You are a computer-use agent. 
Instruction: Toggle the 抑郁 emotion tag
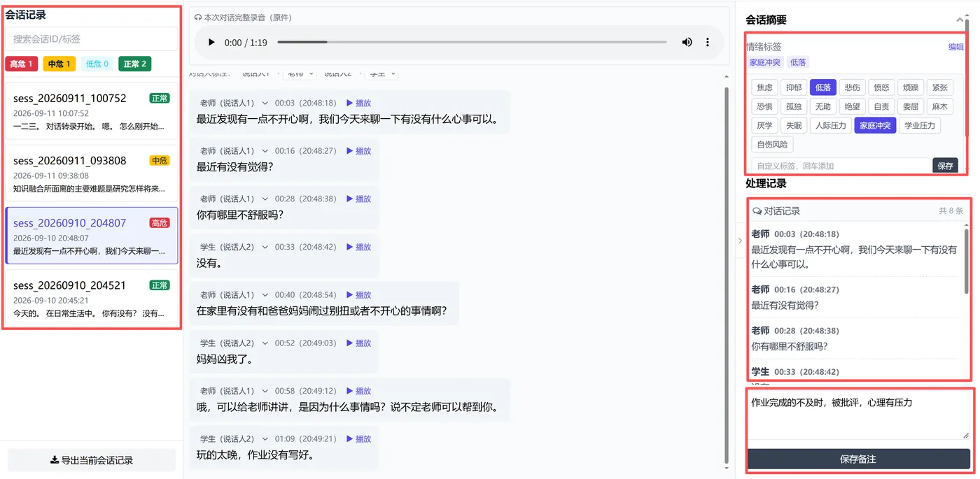(794, 87)
